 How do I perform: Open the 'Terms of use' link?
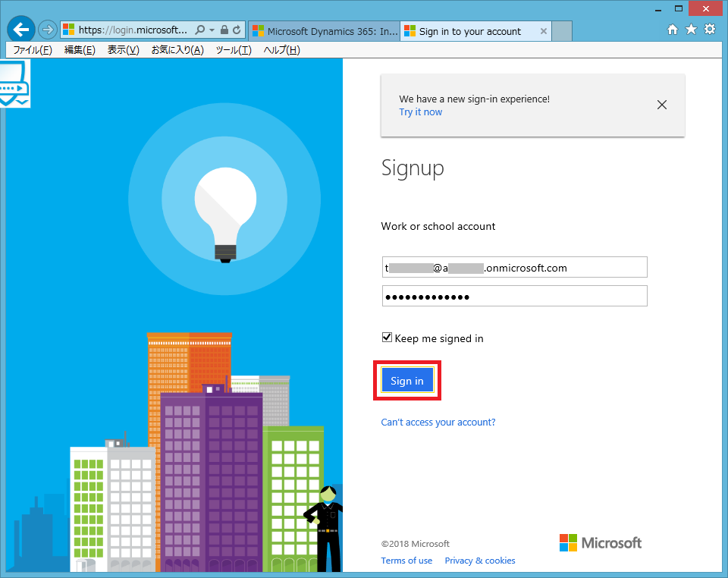pos(406,561)
